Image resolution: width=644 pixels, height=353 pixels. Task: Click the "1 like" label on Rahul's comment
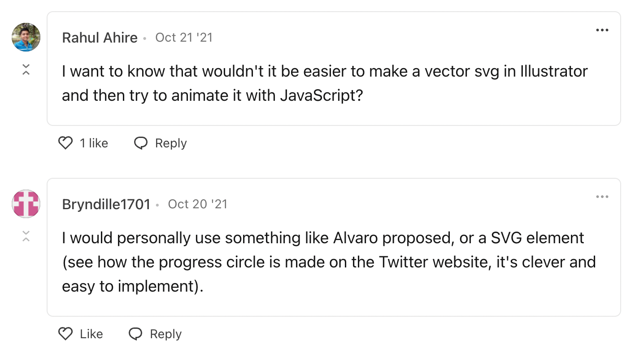(x=94, y=143)
